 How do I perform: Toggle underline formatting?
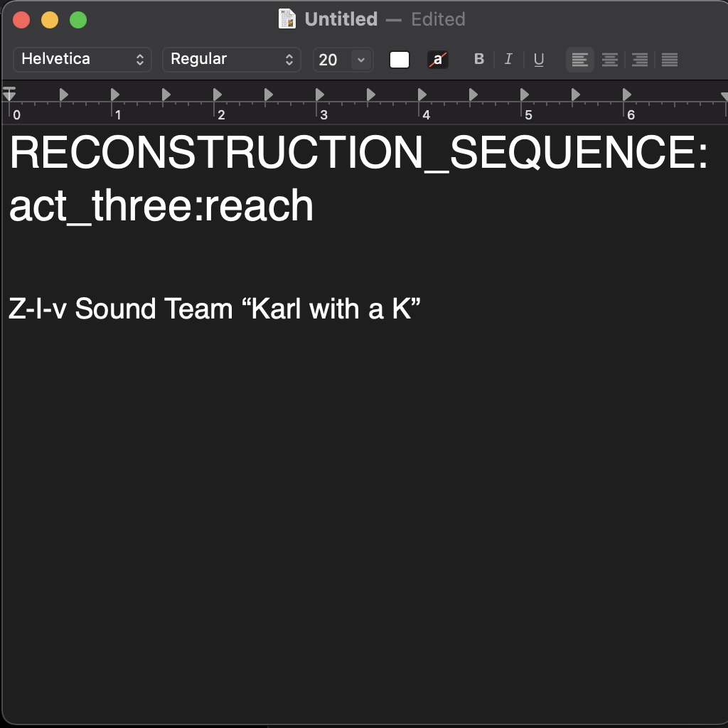click(539, 59)
